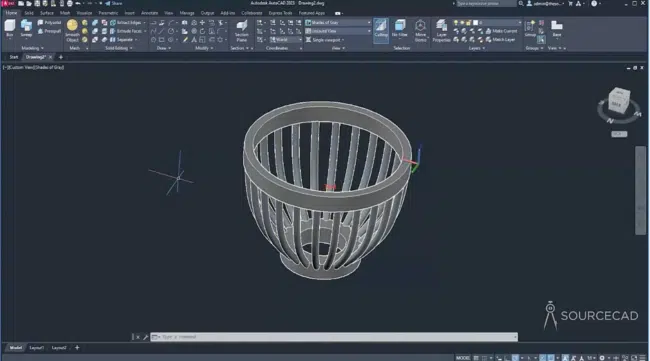Toggle the Culling selection button
The width and height of the screenshot is (650, 361).
click(381, 30)
